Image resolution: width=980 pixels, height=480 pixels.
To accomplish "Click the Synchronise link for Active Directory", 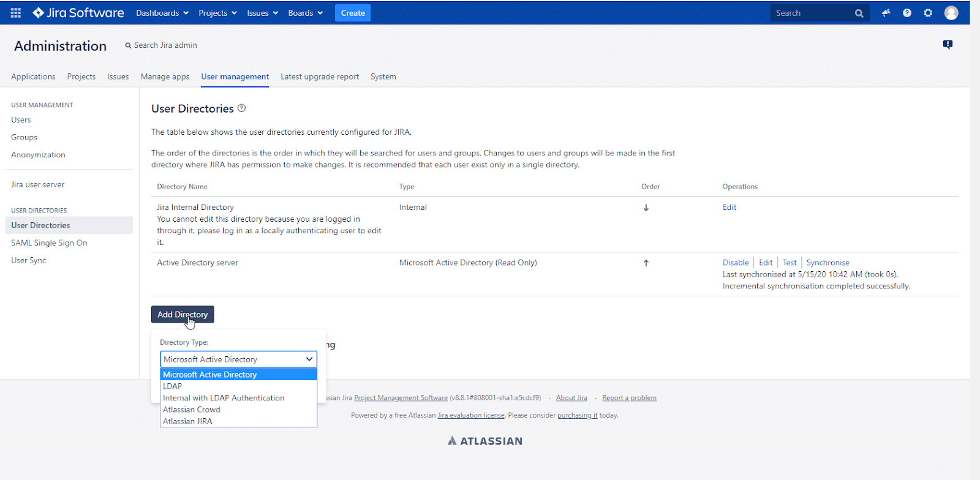I will [x=827, y=263].
